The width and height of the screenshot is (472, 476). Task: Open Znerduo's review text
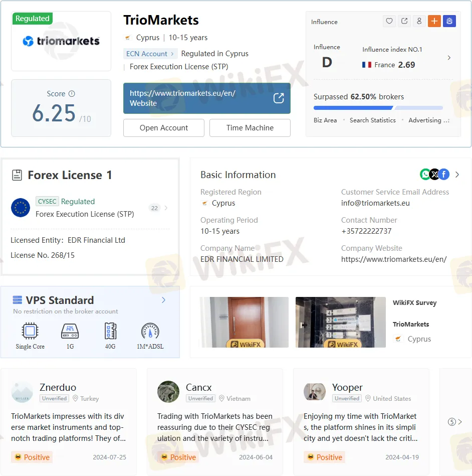68,427
